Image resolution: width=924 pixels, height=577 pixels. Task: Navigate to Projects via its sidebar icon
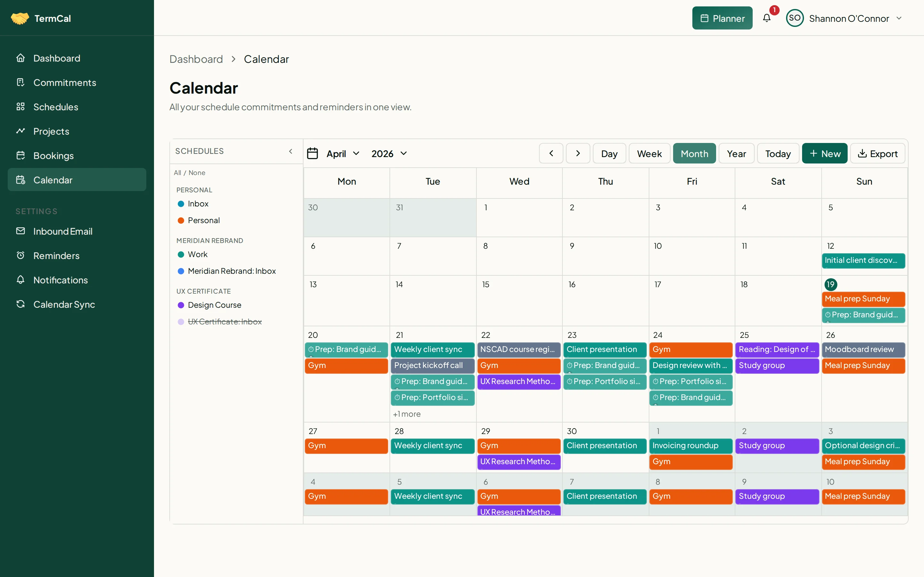click(x=21, y=131)
